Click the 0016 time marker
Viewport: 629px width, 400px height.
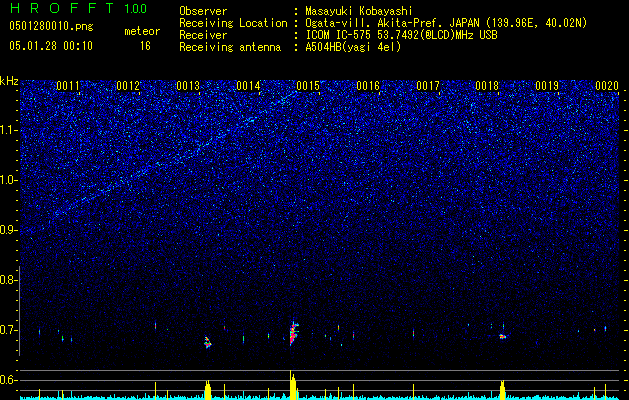[368, 86]
